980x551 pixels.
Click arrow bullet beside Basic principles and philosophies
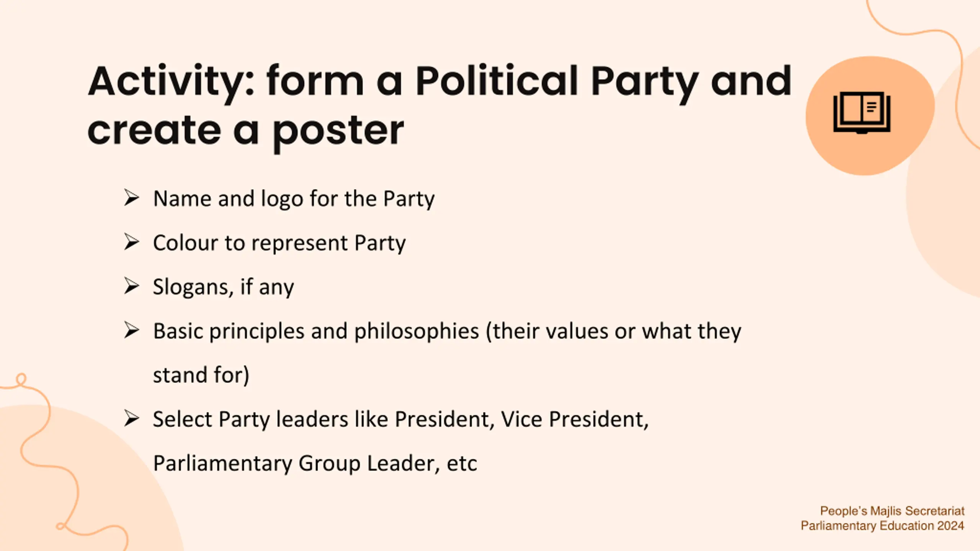pos(131,330)
